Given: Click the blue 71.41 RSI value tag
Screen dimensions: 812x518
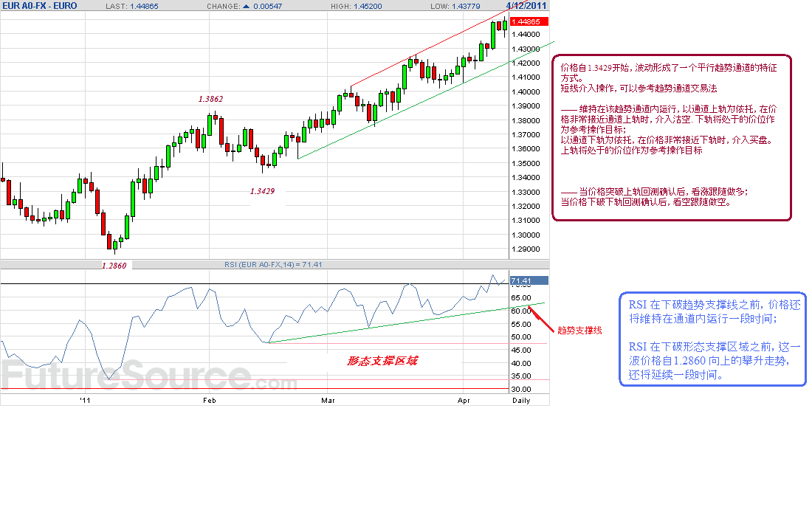Looking at the screenshot, I should point(529,280).
